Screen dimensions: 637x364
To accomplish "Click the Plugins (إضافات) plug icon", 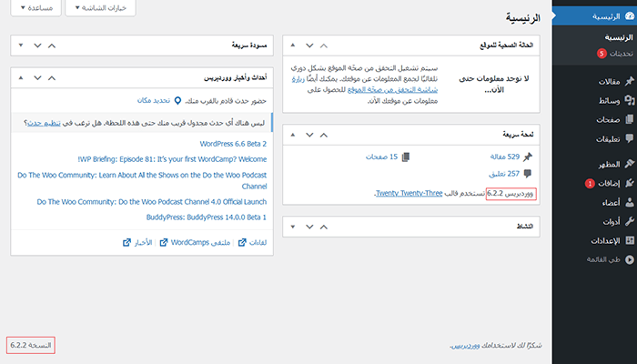I will click(630, 183).
